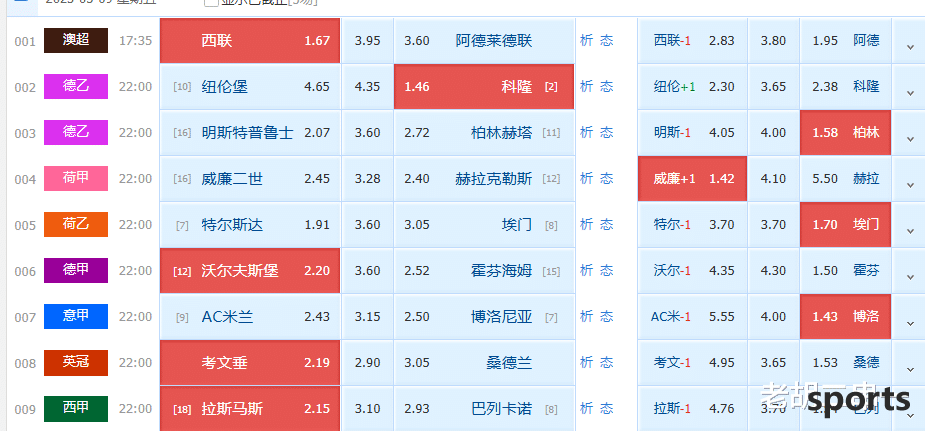The image size is (925, 431).
Task: Select handicap 赫拉 at 5.50
Action: pyautogui.click(x=845, y=179)
